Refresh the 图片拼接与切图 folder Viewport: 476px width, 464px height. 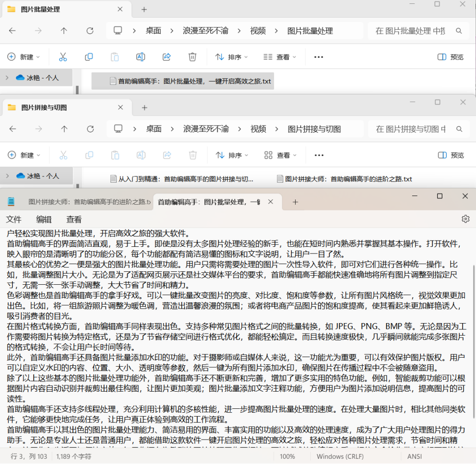(x=90, y=129)
